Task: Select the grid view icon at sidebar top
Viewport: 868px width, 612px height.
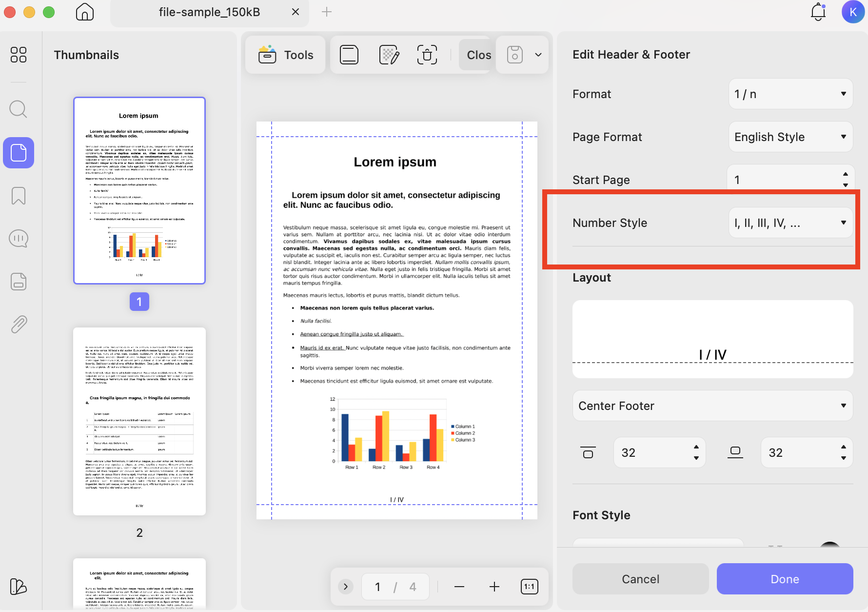Action: (x=18, y=55)
